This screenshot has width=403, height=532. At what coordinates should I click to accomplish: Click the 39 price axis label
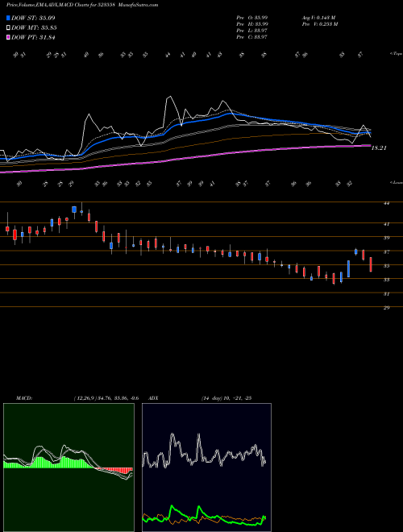[387, 238]
